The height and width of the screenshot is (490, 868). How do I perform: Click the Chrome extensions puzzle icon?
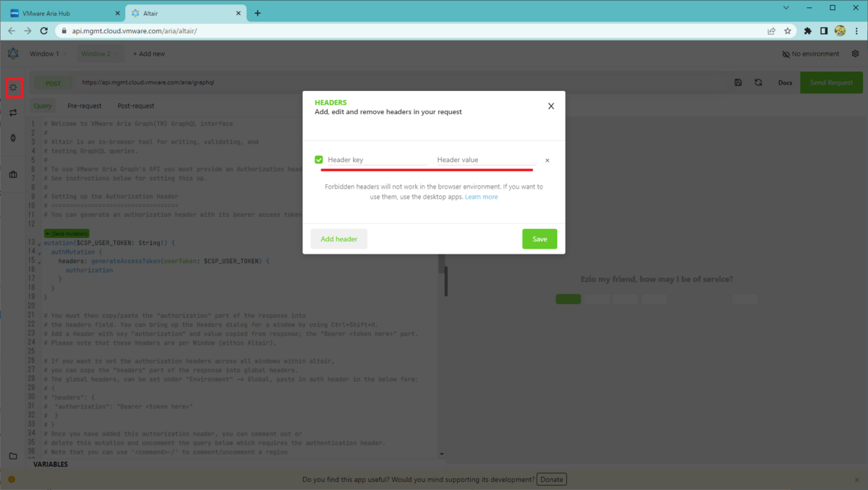click(808, 31)
